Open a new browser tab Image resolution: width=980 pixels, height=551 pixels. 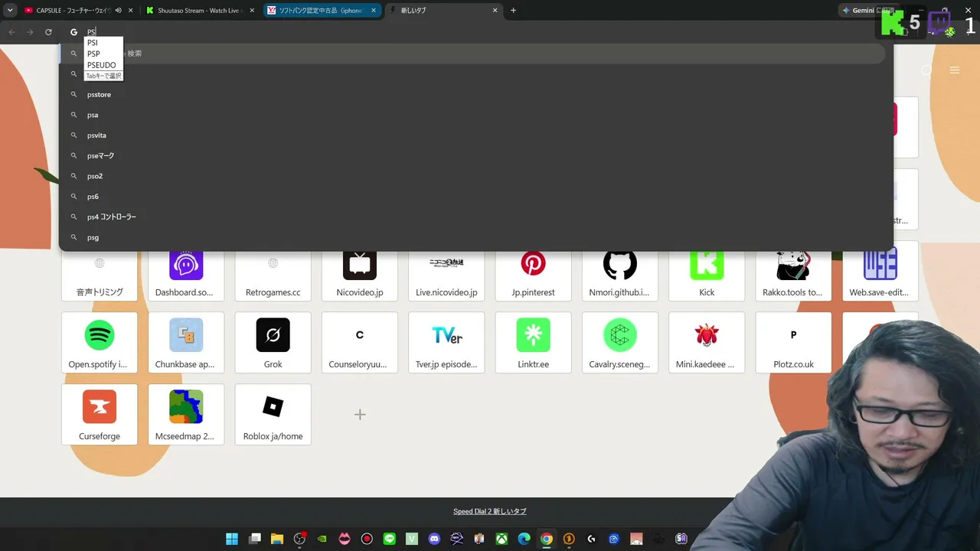(x=513, y=11)
